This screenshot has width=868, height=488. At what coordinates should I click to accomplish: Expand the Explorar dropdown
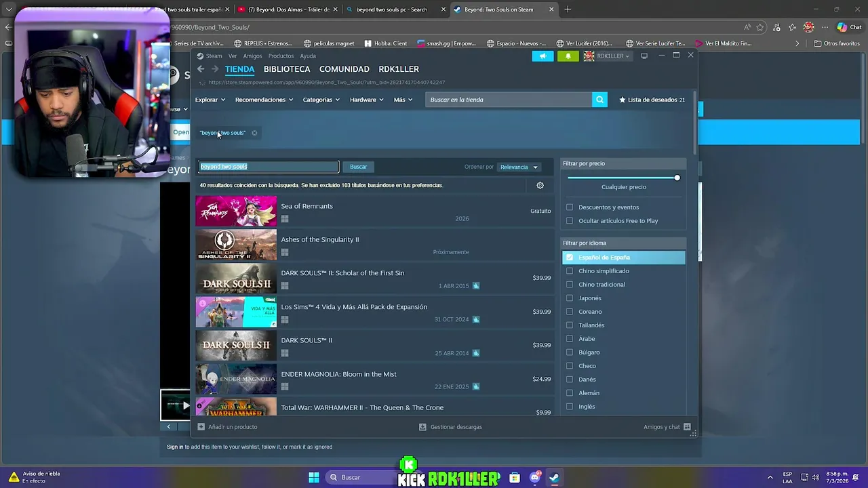210,100
